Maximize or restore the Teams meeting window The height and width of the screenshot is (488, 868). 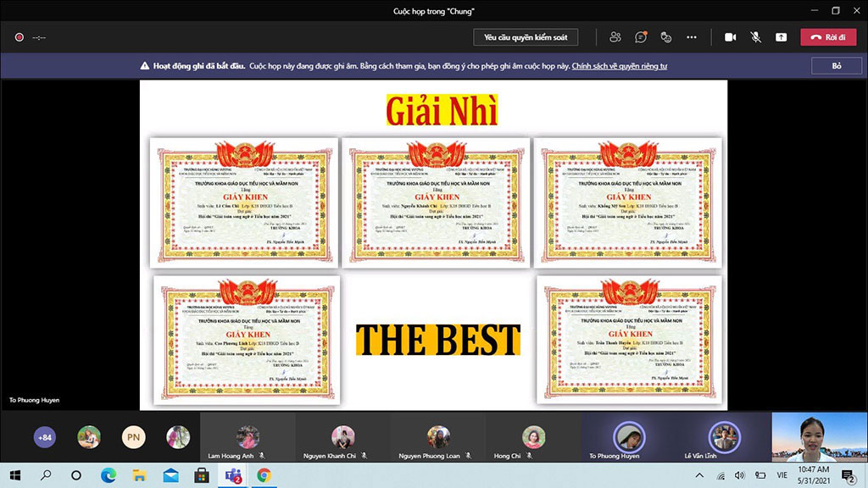(836, 10)
